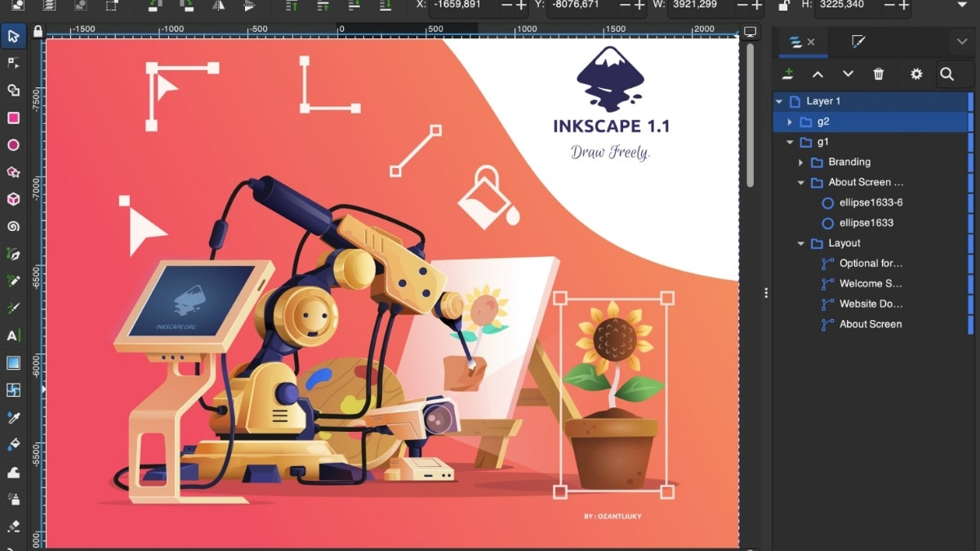Open Objects panel settings via gear icon
Image resolution: width=980 pixels, height=551 pixels.
point(915,73)
